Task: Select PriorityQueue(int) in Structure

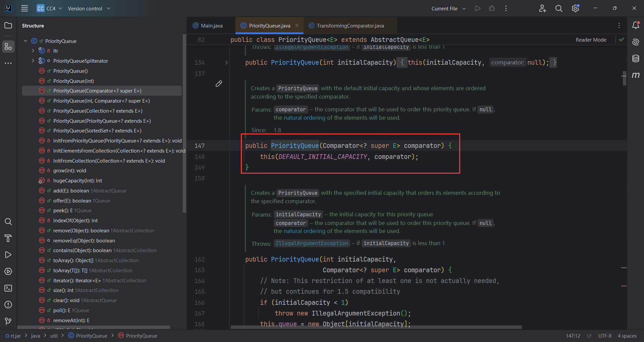Action: coord(73,81)
